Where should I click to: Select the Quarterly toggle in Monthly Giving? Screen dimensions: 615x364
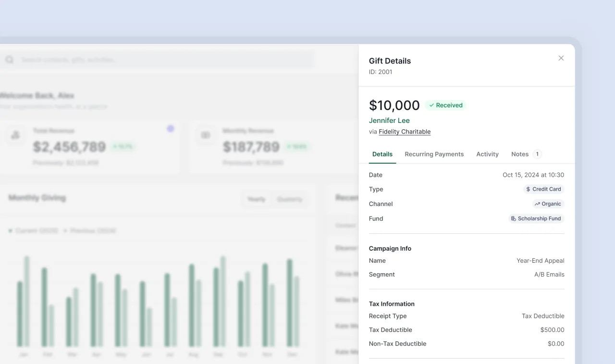point(290,199)
